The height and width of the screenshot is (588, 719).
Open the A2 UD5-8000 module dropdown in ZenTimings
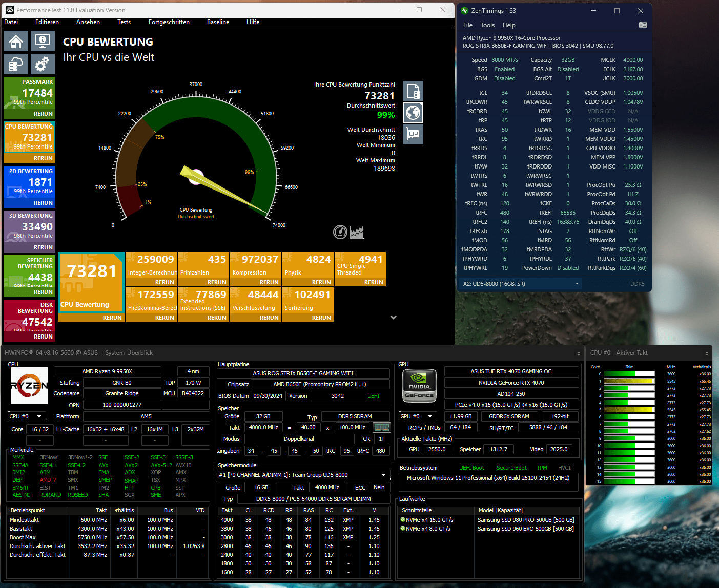point(520,283)
